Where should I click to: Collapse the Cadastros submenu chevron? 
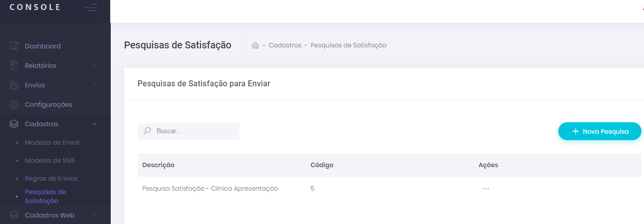coord(95,124)
